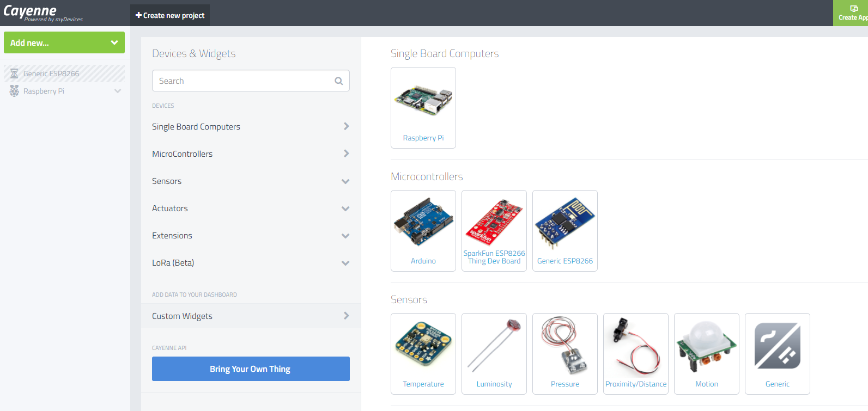The image size is (868, 411).
Task: Choose the Luminosity sensor tile
Action: [x=494, y=354]
